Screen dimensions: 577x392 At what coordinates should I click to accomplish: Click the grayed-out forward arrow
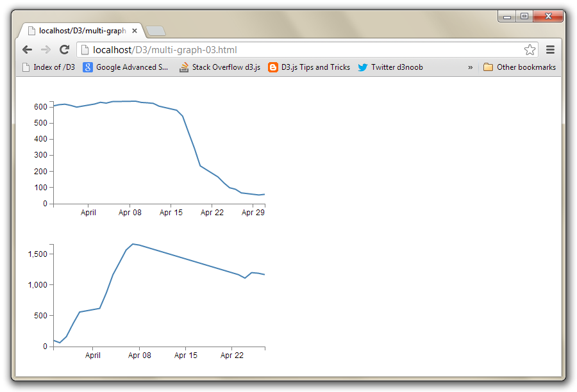[46, 49]
